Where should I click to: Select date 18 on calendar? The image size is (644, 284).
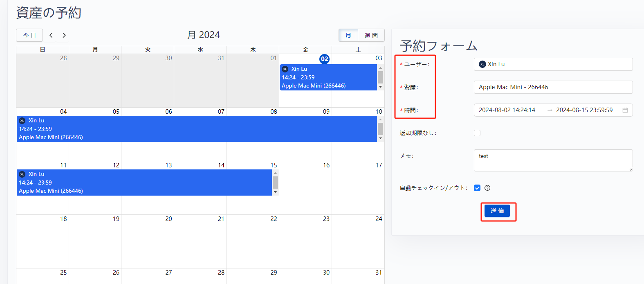[63, 219]
